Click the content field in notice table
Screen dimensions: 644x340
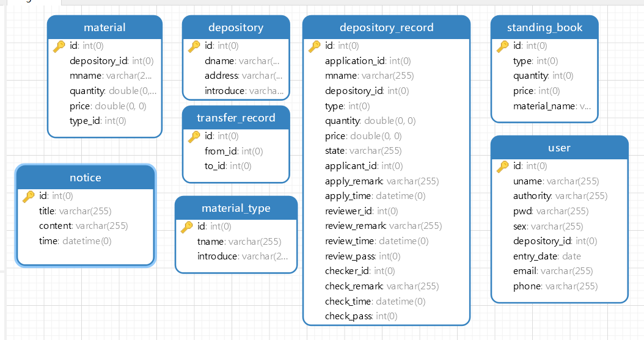click(83, 226)
